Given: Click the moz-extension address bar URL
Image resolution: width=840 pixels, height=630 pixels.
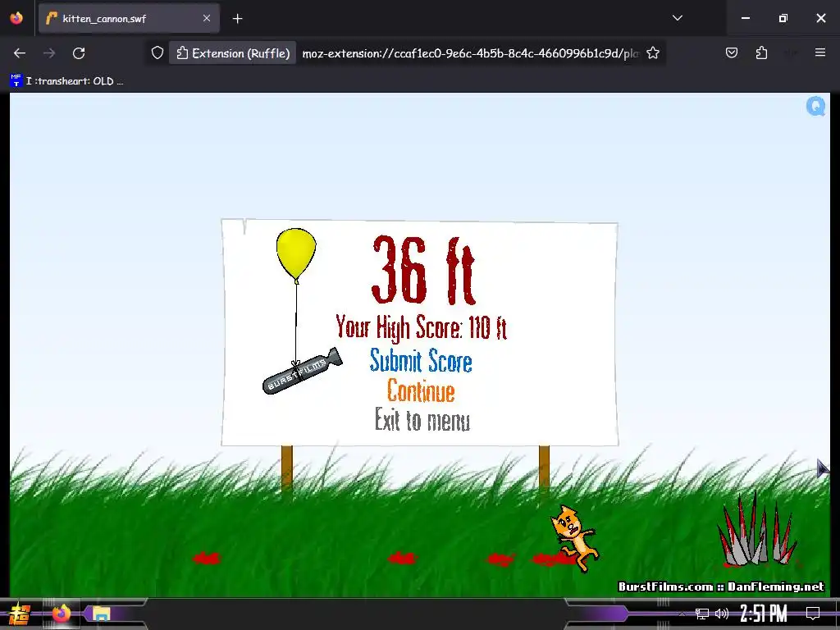Looking at the screenshot, I should [x=470, y=53].
